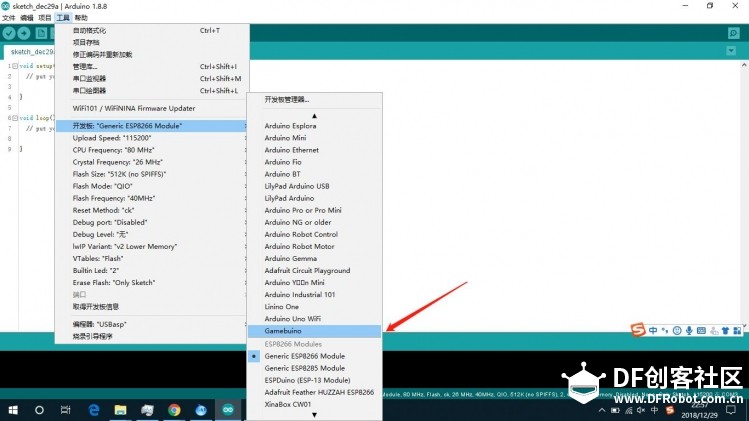Select the Arduino Esplora board

(315, 126)
